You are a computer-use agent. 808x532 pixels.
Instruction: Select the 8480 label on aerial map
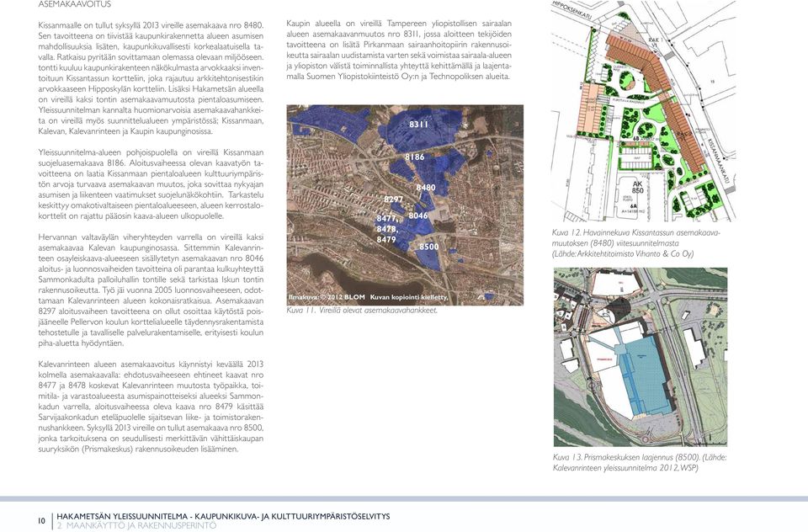[426, 188]
